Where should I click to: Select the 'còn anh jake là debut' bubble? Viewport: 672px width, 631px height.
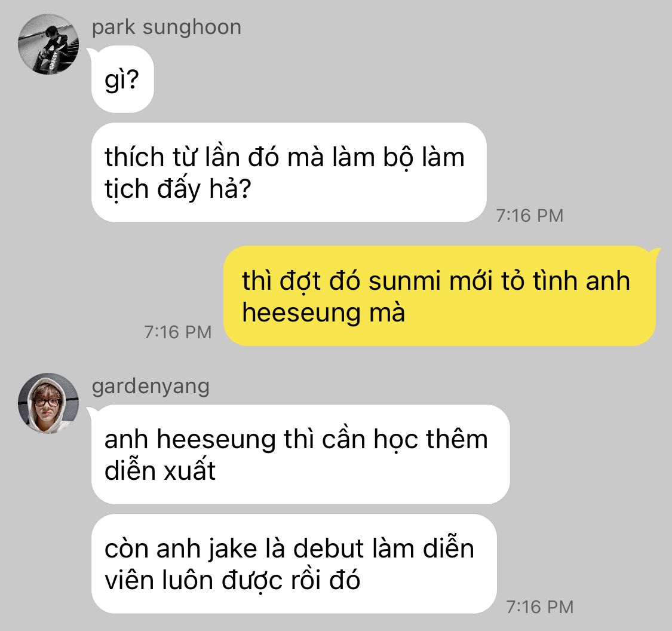tap(294, 563)
